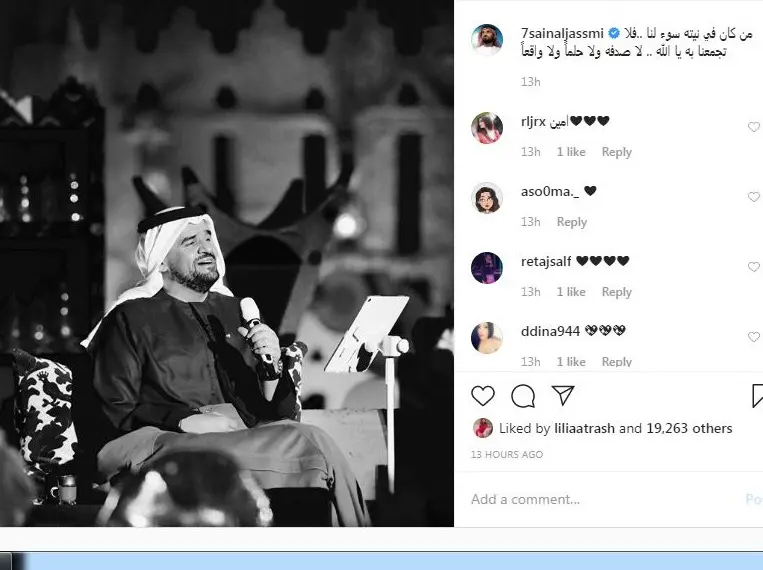Open the 7sainaljassmi username link
The width and height of the screenshot is (763, 570).
pyautogui.click(x=562, y=34)
